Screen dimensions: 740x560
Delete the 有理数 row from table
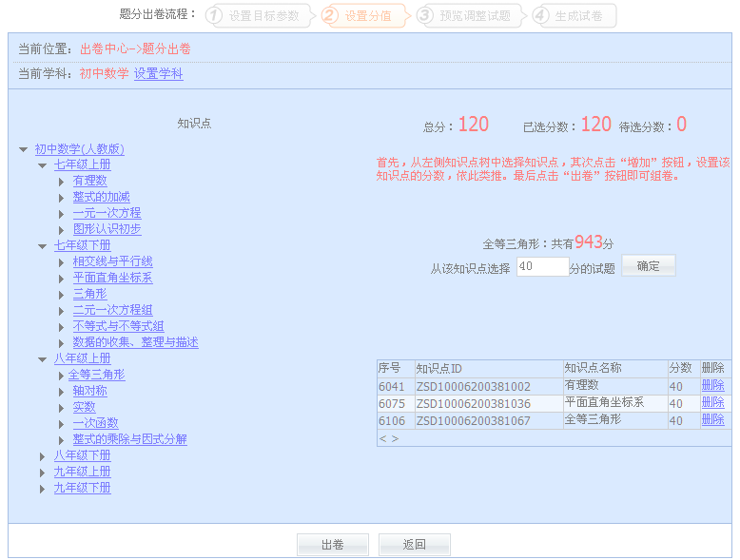pos(712,386)
